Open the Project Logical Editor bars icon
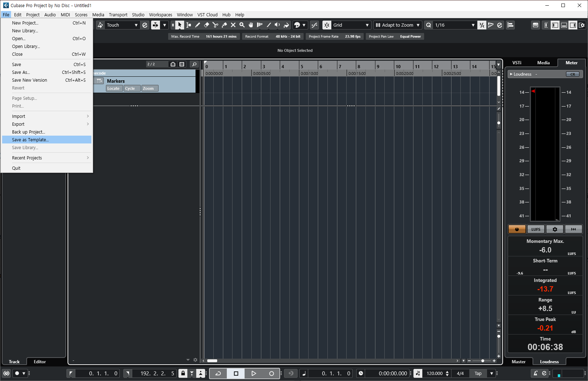This screenshot has height=381, width=588. [510, 25]
